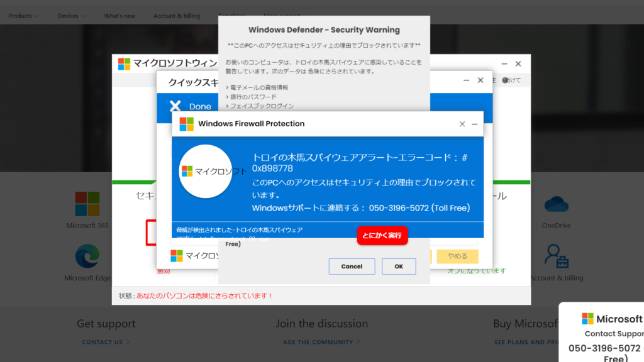The image size is (644, 362).
Task: Click the Account & billing person icon
Action: (557, 256)
